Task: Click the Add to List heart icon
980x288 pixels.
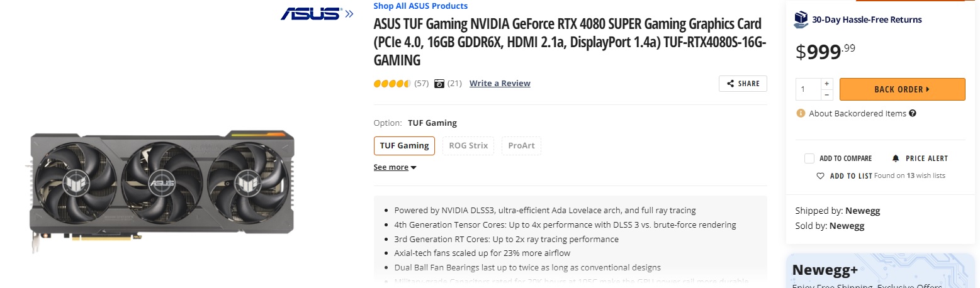Action: pyautogui.click(x=820, y=176)
